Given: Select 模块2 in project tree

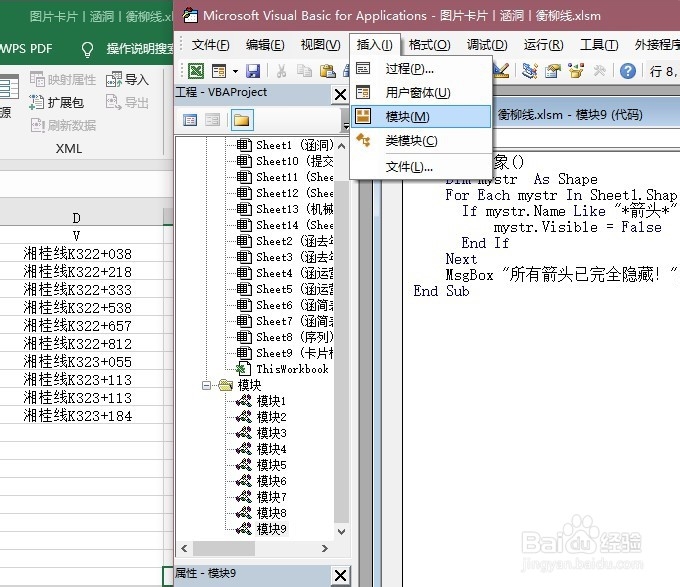Looking at the screenshot, I should tap(262, 417).
